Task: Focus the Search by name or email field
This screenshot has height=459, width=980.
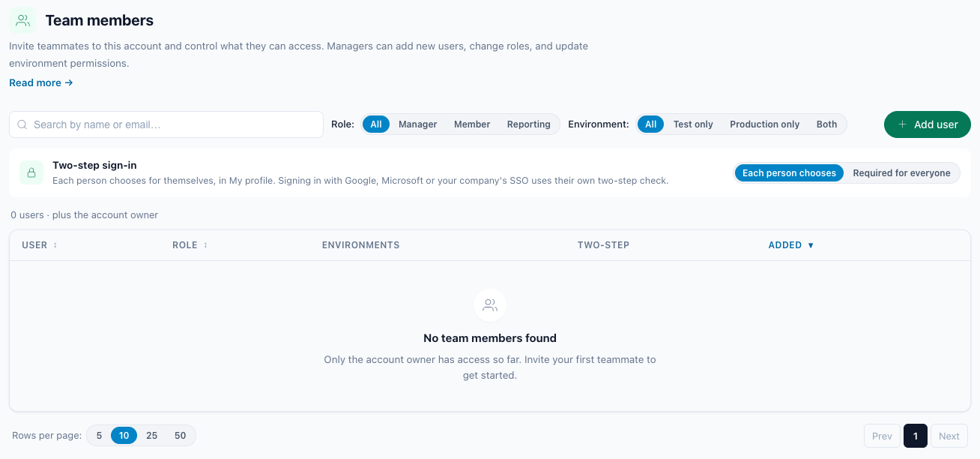Action: pyautogui.click(x=166, y=124)
